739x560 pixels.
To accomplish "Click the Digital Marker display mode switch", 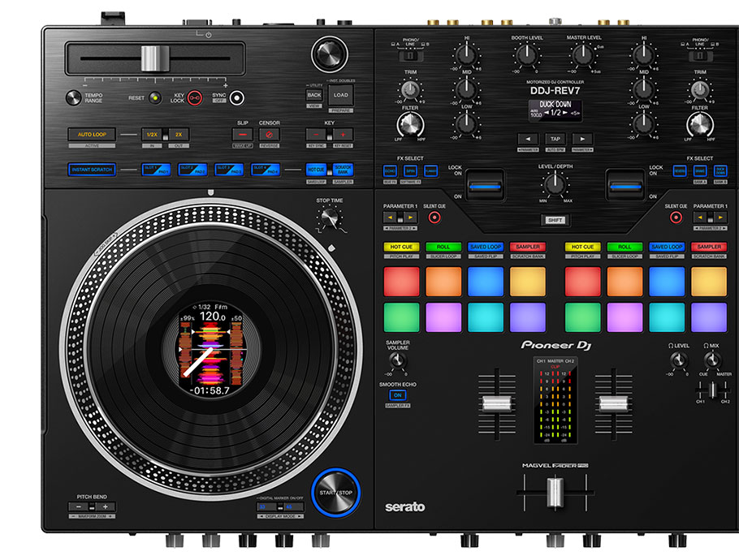I will (280, 507).
